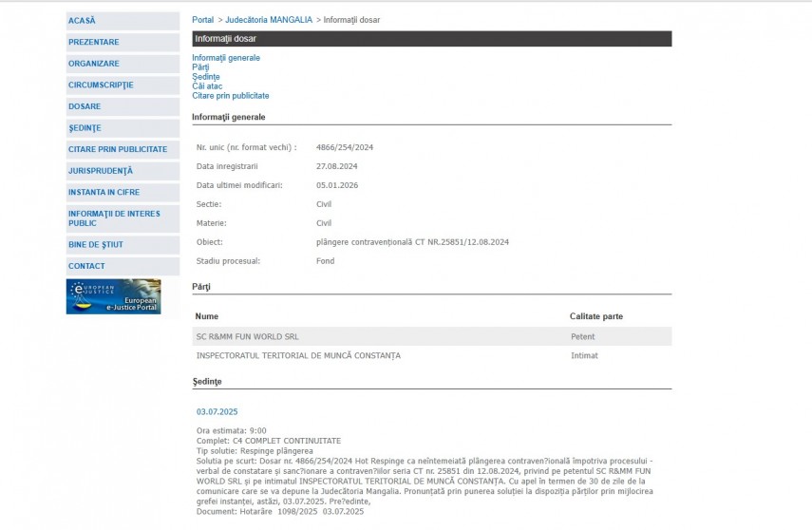Select BINE DE ȘTIUT in the sidebar
This screenshot has width=812, height=530.
(x=96, y=244)
